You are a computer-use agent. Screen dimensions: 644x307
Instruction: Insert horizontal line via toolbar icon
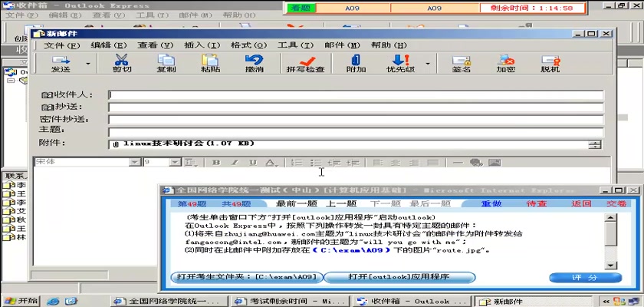pyautogui.click(x=458, y=163)
